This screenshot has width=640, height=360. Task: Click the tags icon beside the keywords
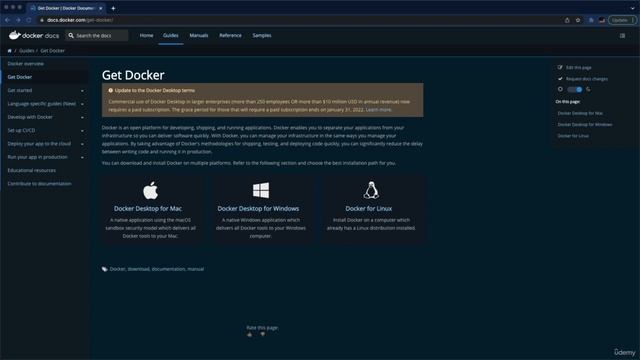pos(104,269)
